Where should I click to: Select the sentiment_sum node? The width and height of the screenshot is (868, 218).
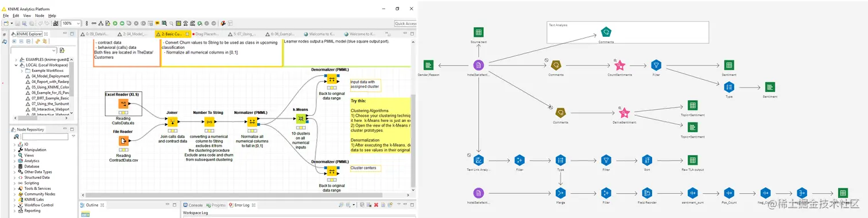pyautogui.click(x=692, y=193)
